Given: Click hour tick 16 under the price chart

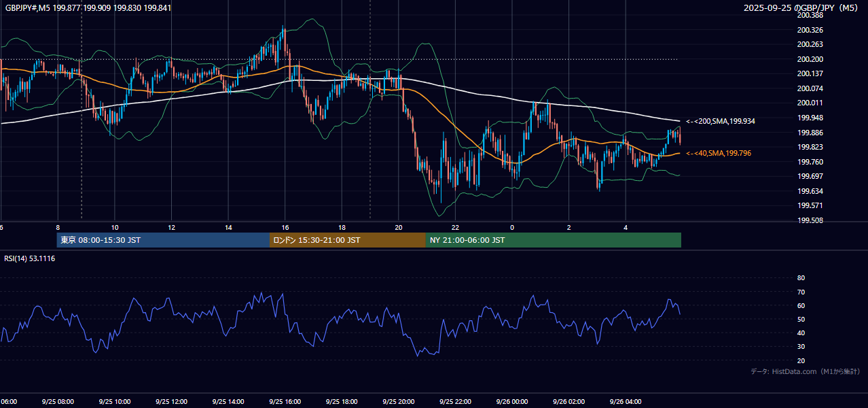Looking at the screenshot, I should (x=285, y=227).
